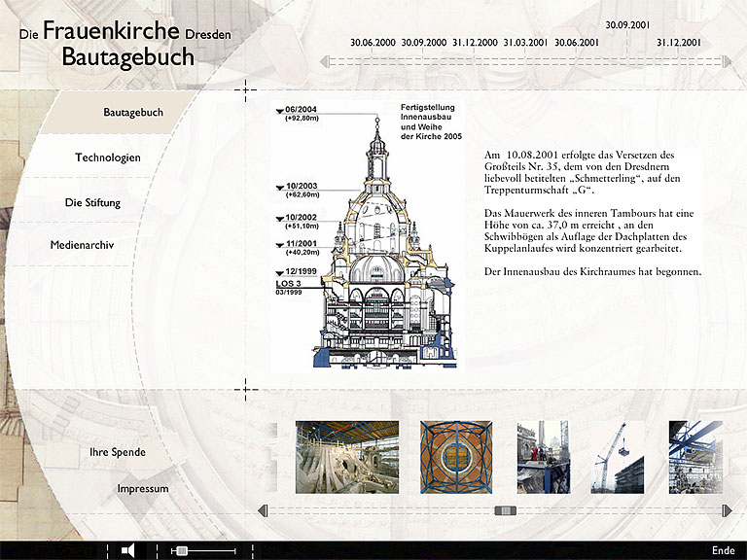
Task: Click the timeline's left scroll arrow
Action: pyautogui.click(x=325, y=61)
